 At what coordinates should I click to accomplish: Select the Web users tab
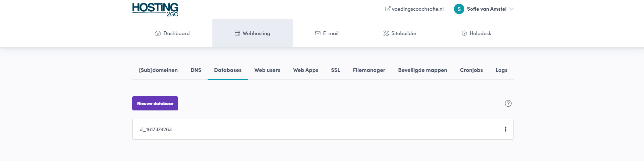tap(267, 70)
